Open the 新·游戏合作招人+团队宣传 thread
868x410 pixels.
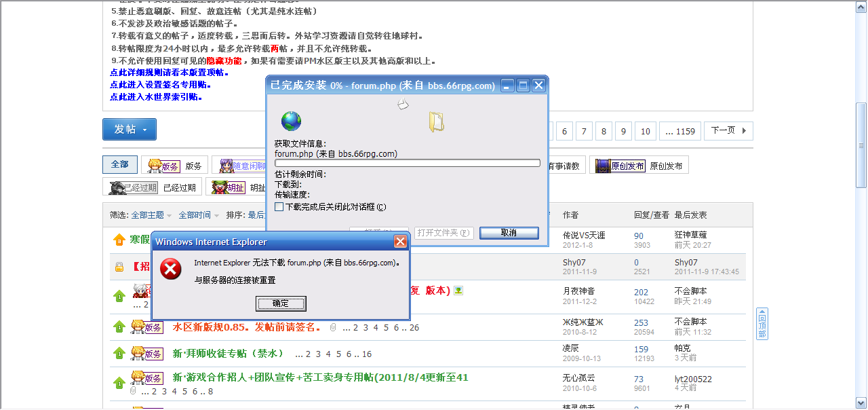coord(320,377)
